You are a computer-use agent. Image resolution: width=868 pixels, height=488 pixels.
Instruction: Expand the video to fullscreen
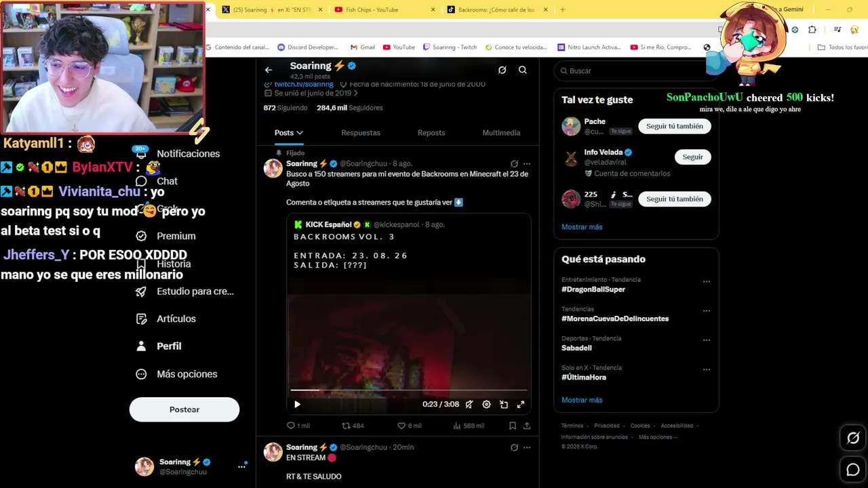tap(521, 405)
